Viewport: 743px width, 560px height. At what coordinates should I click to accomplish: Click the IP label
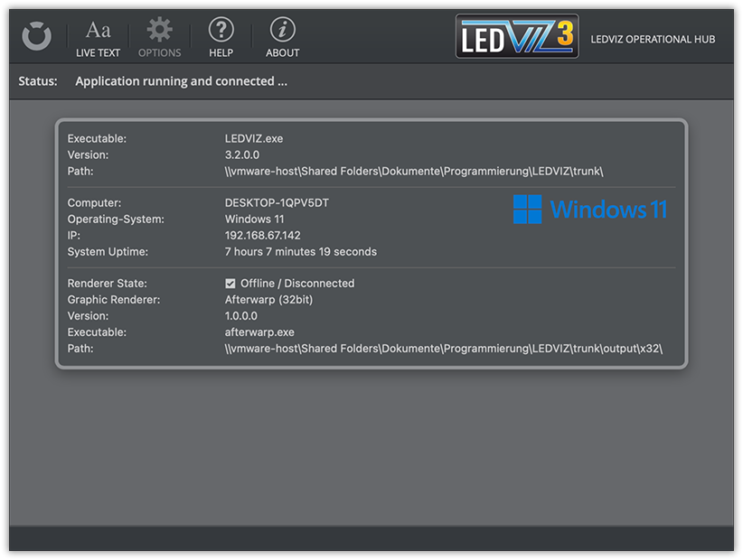click(x=73, y=235)
